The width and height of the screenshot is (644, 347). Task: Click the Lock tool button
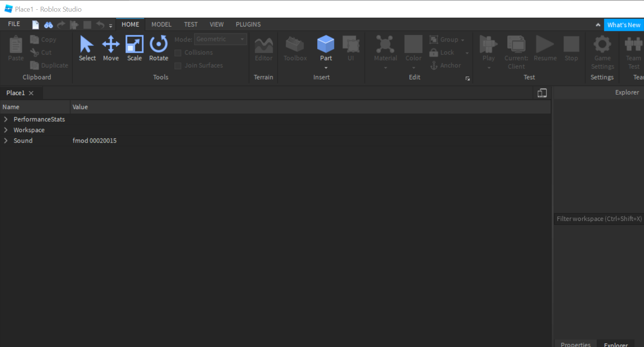pyautogui.click(x=442, y=52)
